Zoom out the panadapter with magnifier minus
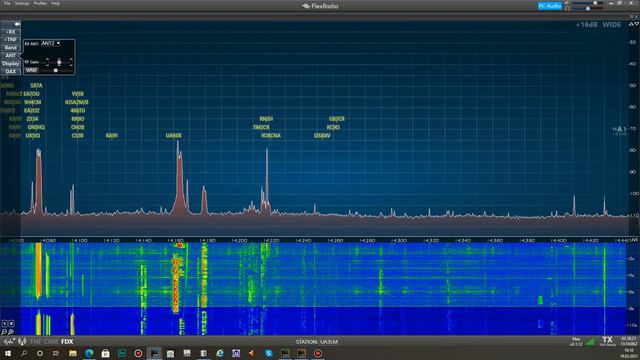Viewport: 640px width, 360px height. tap(4, 332)
